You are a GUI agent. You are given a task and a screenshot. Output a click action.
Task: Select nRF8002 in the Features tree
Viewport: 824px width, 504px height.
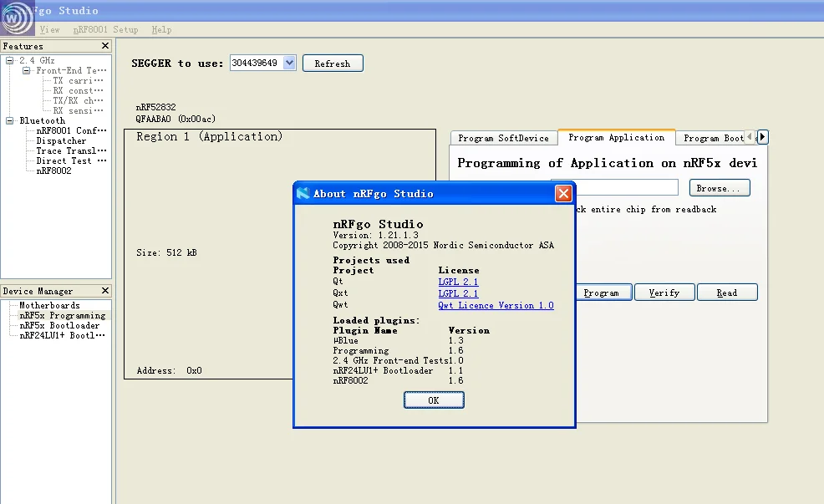53,171
